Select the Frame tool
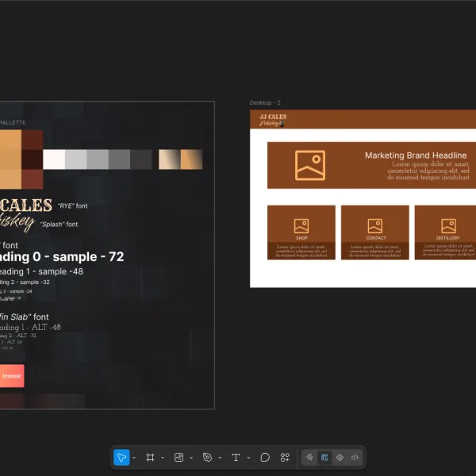This screenshot has height=476, width=476. pyautogui.click(x=150, y=457)
